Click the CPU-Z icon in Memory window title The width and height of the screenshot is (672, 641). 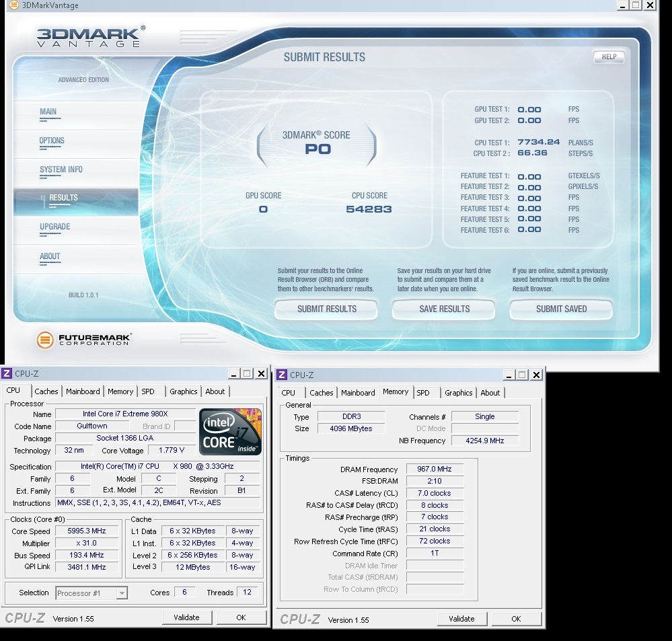pyautogui.click(x=282, y=375)
